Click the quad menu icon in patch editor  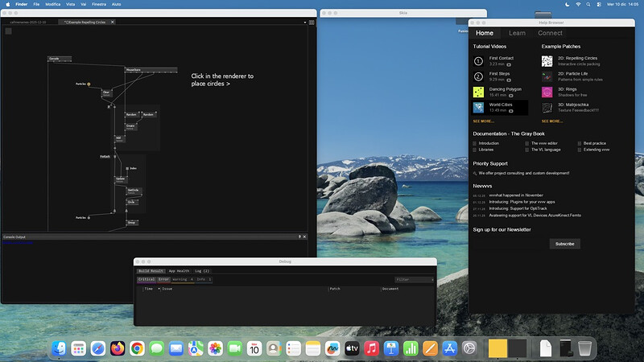click(x=9, y=31)
